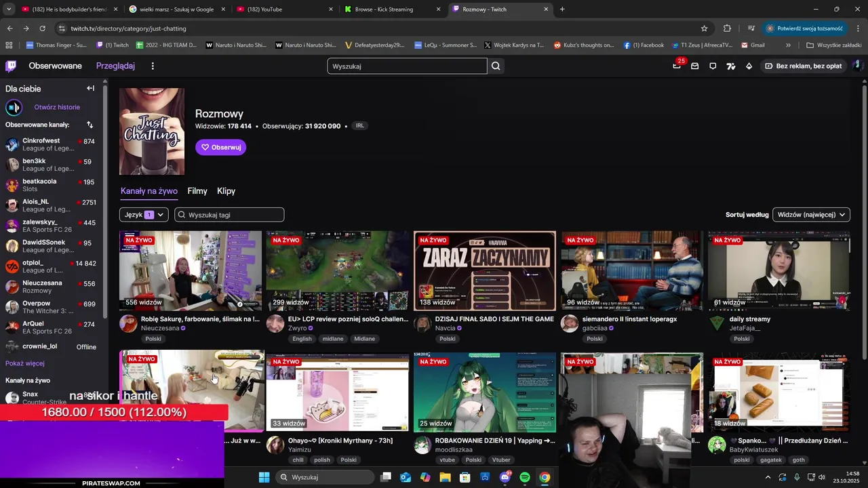Viewport: 868px width, 488px height.
Task: Click the vtube tag under moodliszkaa stream
Action: point(448,460)
